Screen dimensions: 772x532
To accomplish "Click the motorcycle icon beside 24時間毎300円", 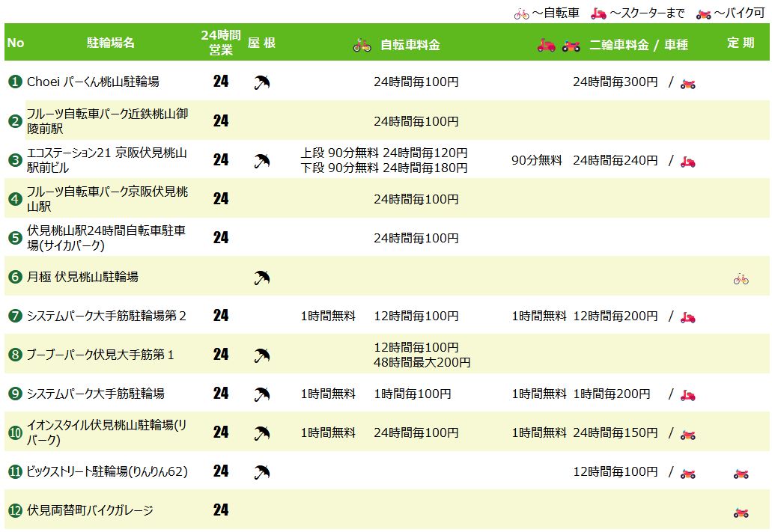I will (687, 83).
